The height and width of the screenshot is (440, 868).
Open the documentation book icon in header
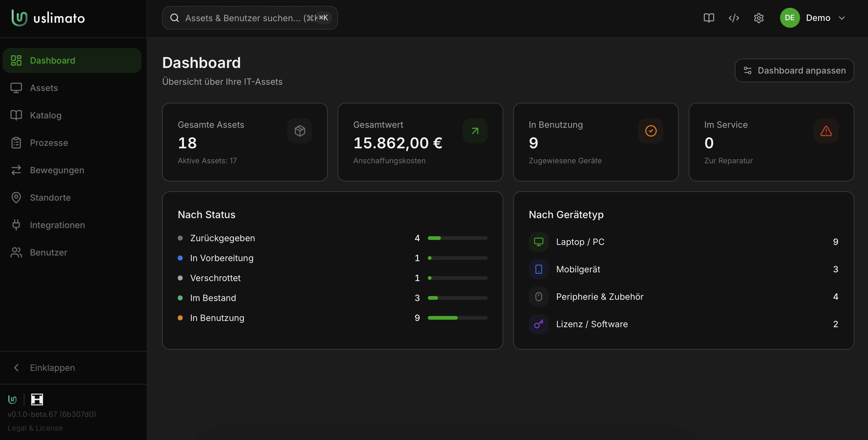pyautogui.click(x=709, y=18)
